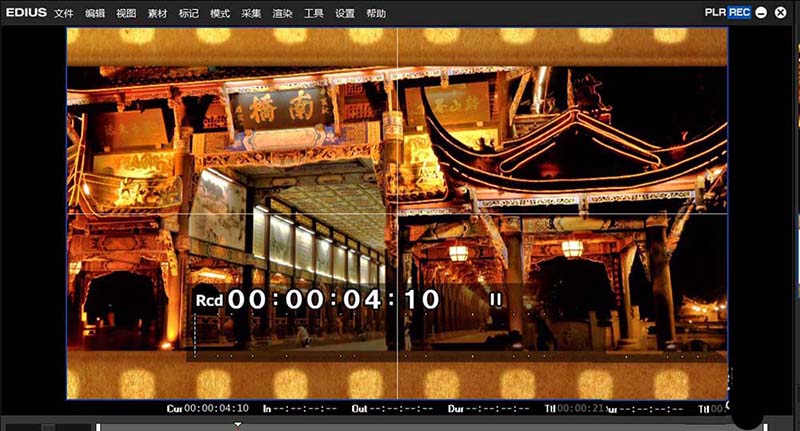The image size is (800, 431).
Task: Click the Rcd 00:00:04:10 timecode overlay
Action: pos(317,299)
